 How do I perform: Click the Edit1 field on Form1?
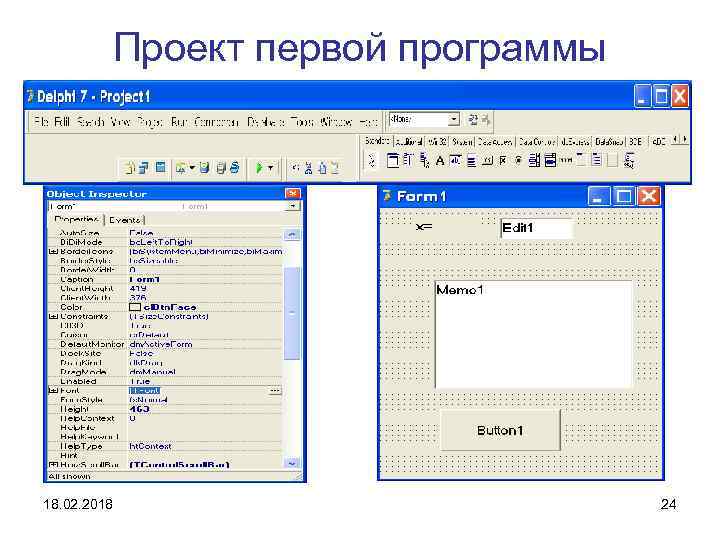536,228
